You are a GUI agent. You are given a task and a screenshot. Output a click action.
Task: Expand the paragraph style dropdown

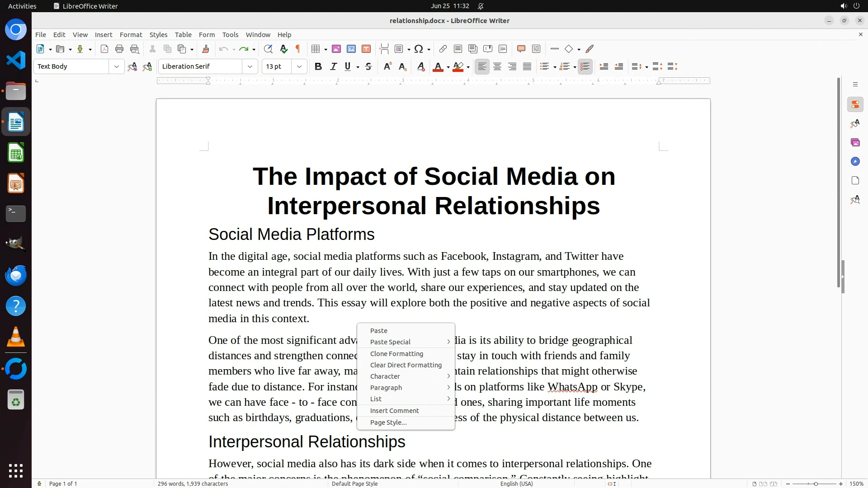point(116,67)
